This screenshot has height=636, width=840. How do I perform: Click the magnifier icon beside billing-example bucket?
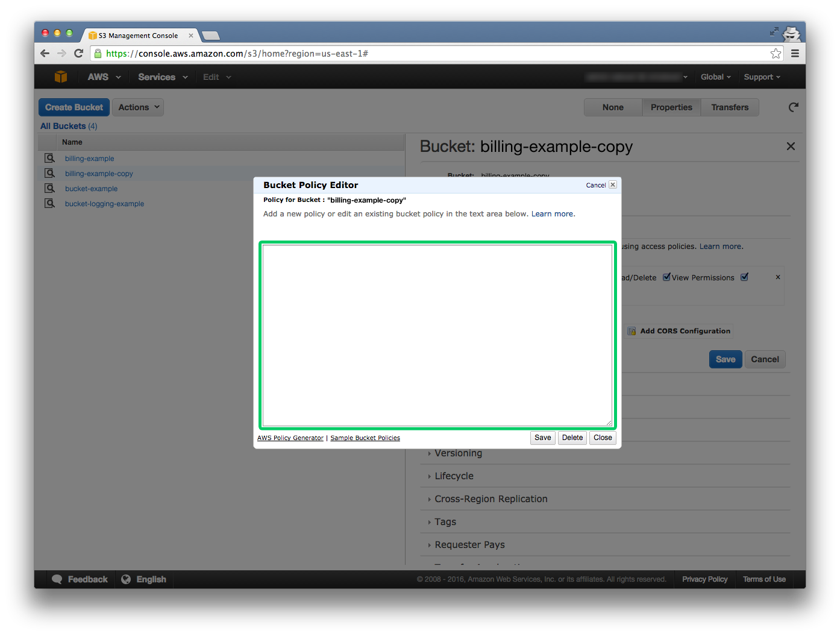(x=50, y=158)
